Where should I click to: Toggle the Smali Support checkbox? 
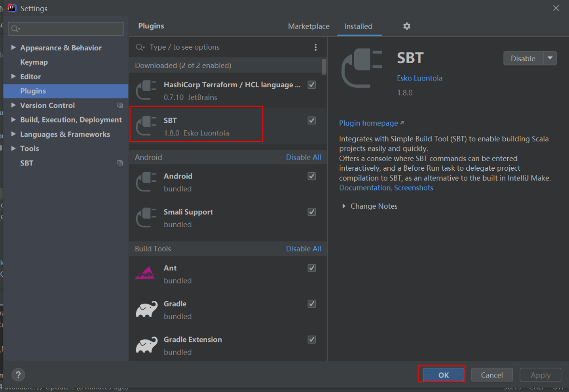(x=312, y=212)
